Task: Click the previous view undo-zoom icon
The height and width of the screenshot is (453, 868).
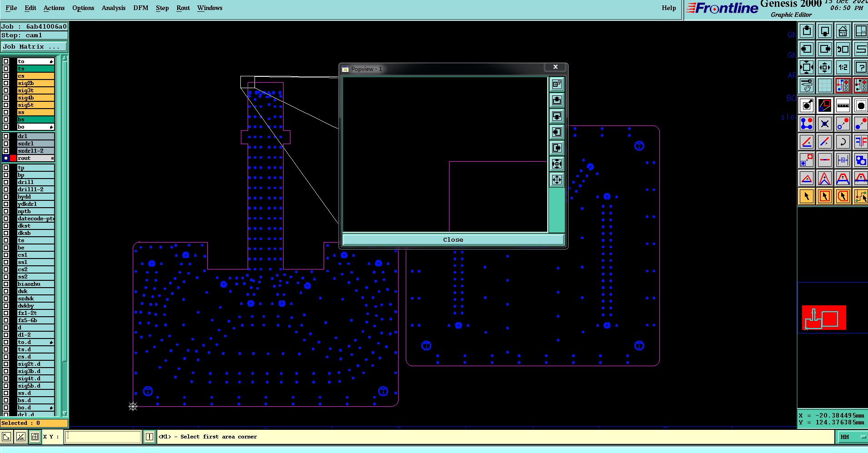Action: [x=843, y=49]
